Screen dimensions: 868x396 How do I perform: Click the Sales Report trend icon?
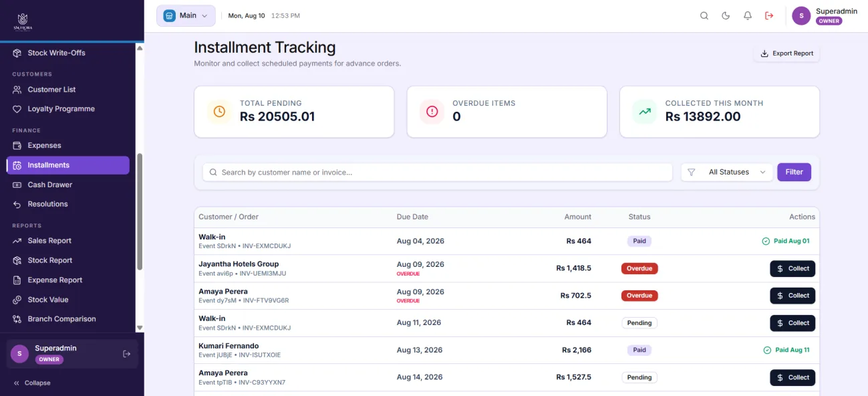(17, 241)
